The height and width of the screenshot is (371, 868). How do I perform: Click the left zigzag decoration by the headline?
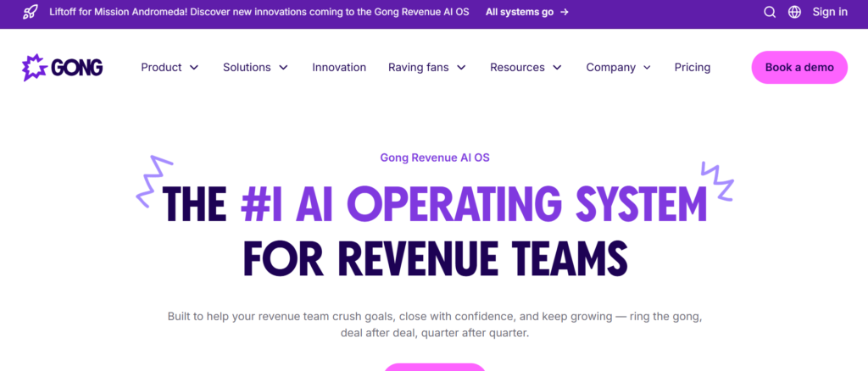[153, 180]
